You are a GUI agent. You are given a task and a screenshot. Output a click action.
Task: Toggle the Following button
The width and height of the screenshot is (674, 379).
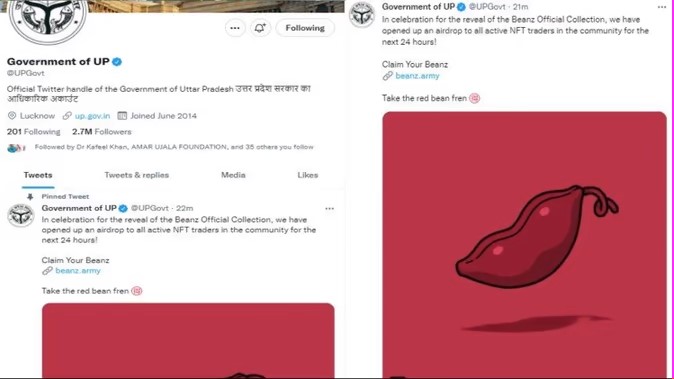click(x=305, y=28)
